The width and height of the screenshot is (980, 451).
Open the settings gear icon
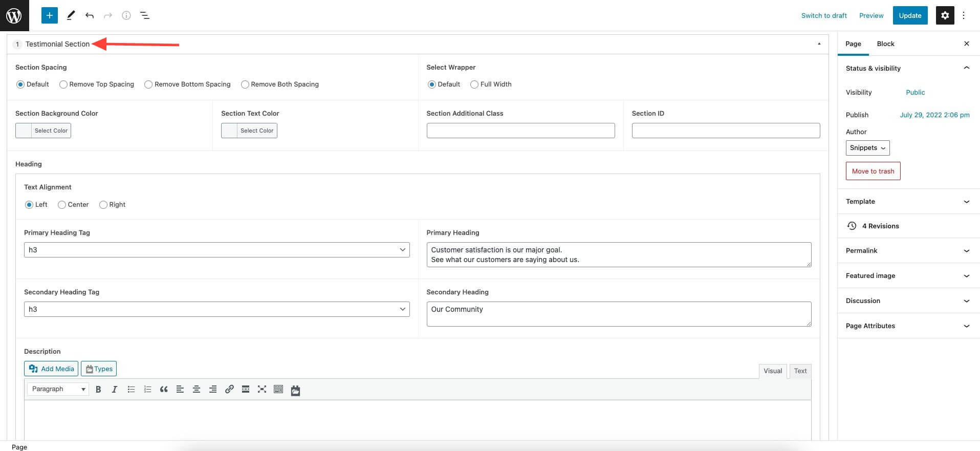pos(945,15)
